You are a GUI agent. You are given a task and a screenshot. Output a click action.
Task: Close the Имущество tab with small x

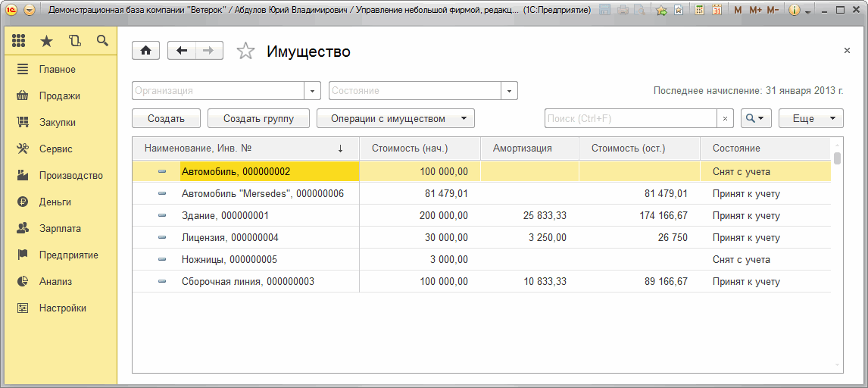[x=846, y=50]
